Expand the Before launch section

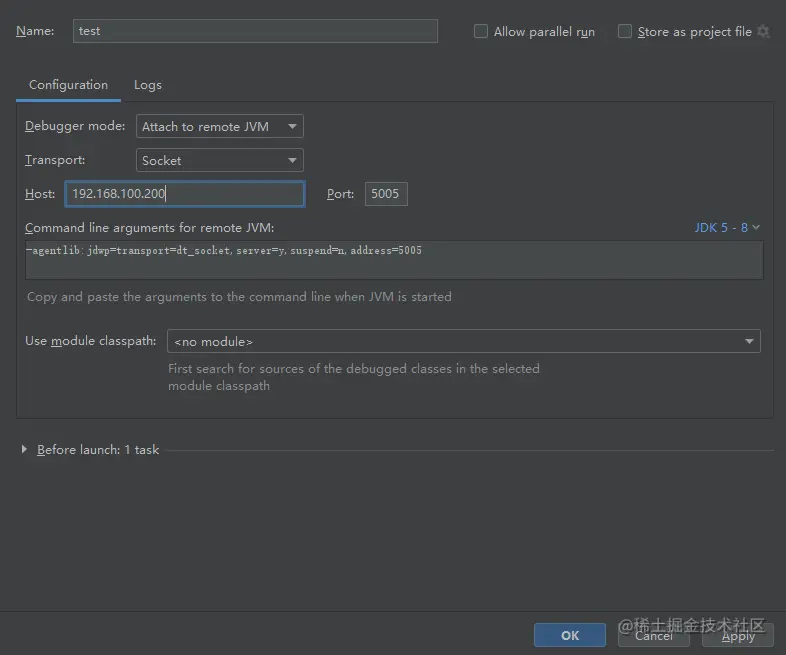click(x=24, y=450)
